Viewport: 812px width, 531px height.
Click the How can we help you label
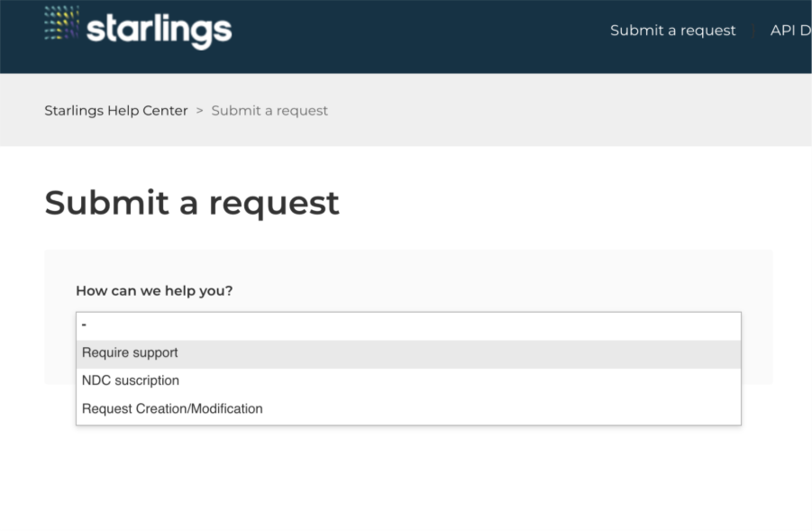[x=154, y=291]
